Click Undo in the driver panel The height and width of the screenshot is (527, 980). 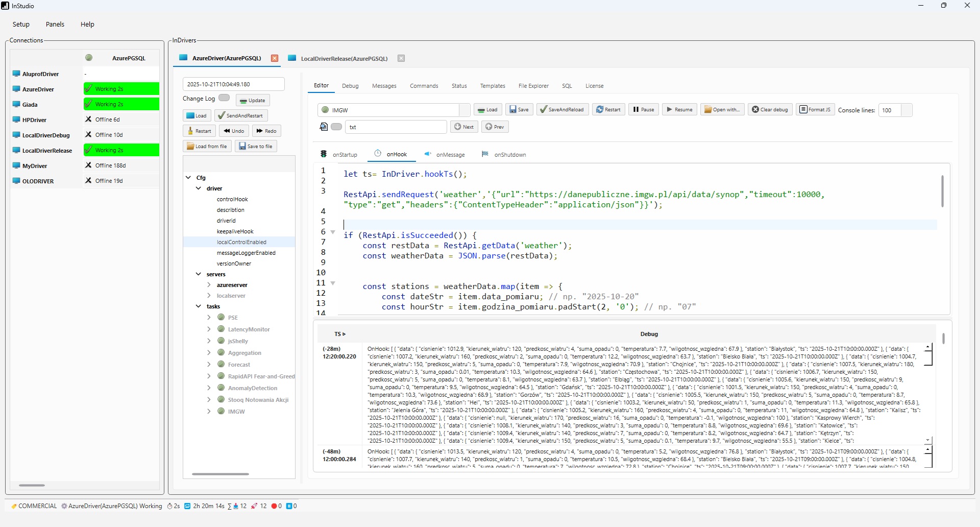click(x=234, y=131)
